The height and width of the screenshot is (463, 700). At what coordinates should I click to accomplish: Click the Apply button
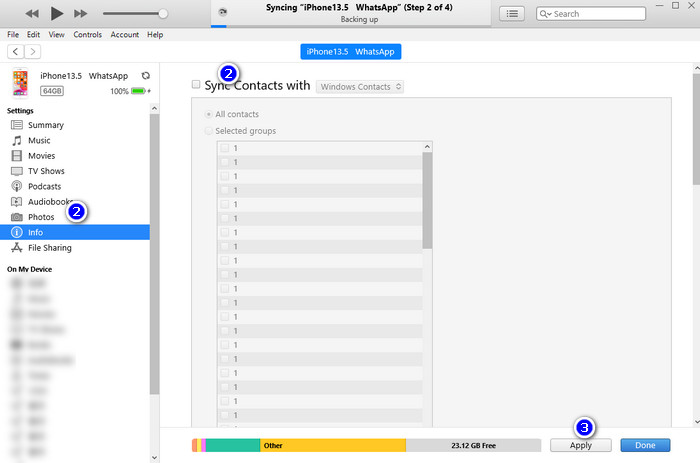[581, 445]
